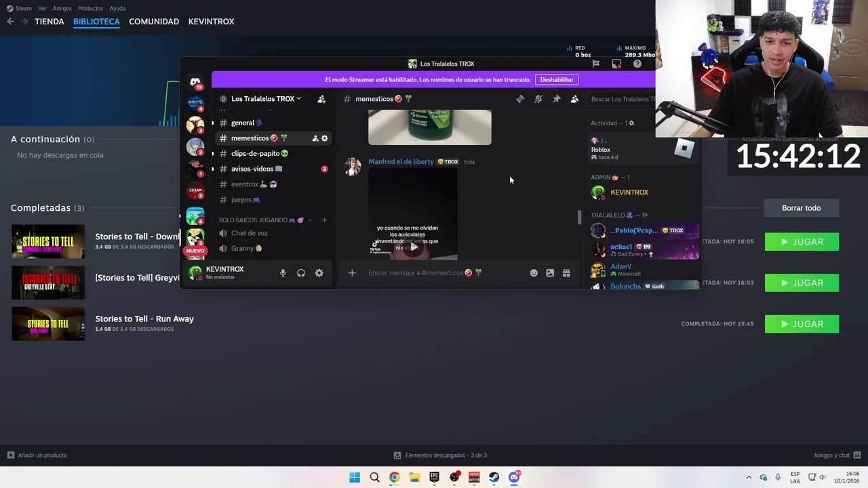This screenshot has width=868, height=488.
Task: Click JUGAR for Stories to Tell Run Away
Action: pos(802,324)
